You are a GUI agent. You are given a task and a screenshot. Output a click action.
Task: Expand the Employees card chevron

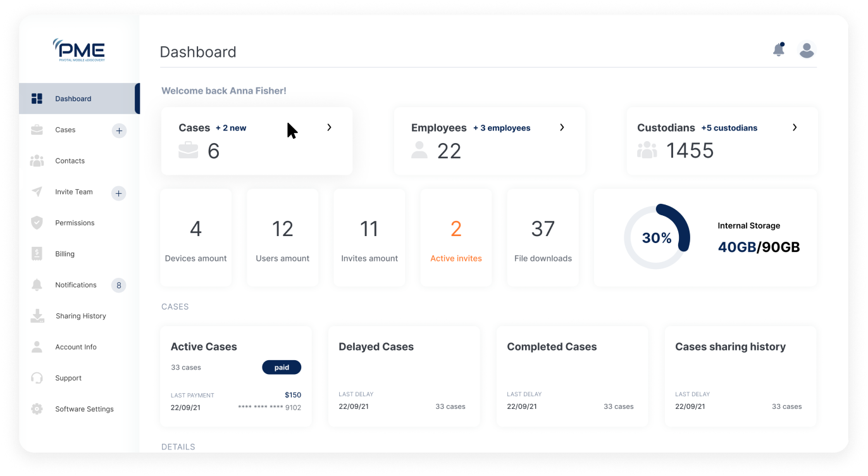[x=562, y=127]
